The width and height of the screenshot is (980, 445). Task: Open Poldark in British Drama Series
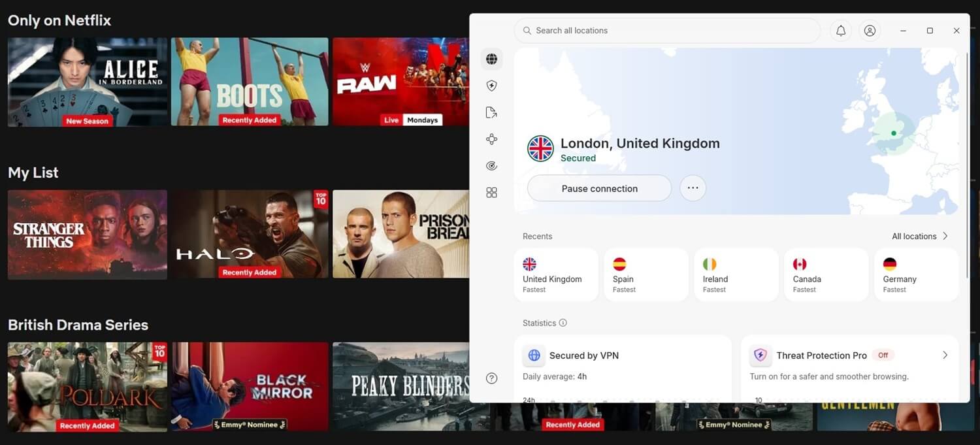(x=88, y=387)
